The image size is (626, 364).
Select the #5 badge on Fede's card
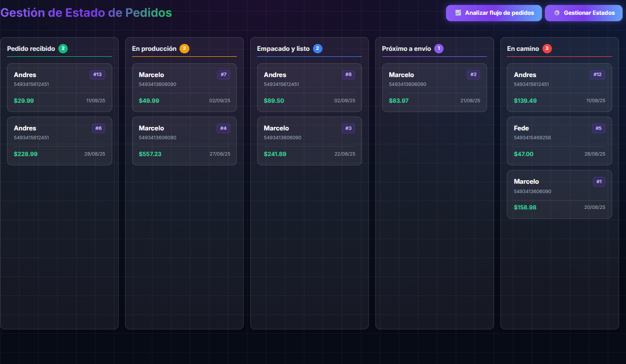[x=598, y=128]
